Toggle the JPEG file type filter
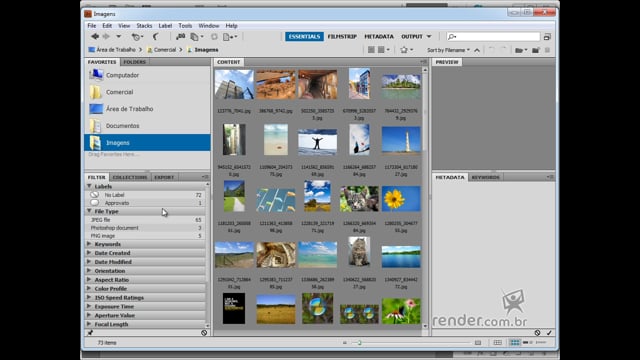Viewport: 640px width, 360px height. (146, 220)
